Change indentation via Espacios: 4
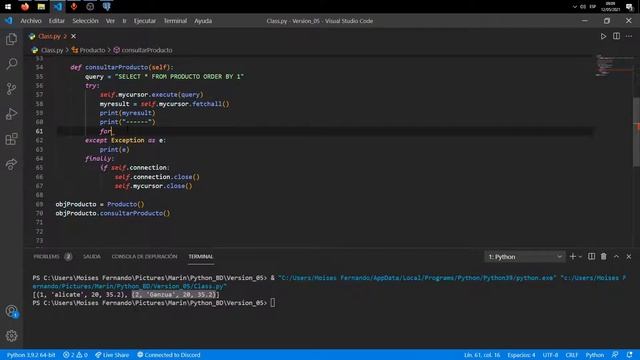This screenshot has width=640, height=360. [521, 355]
